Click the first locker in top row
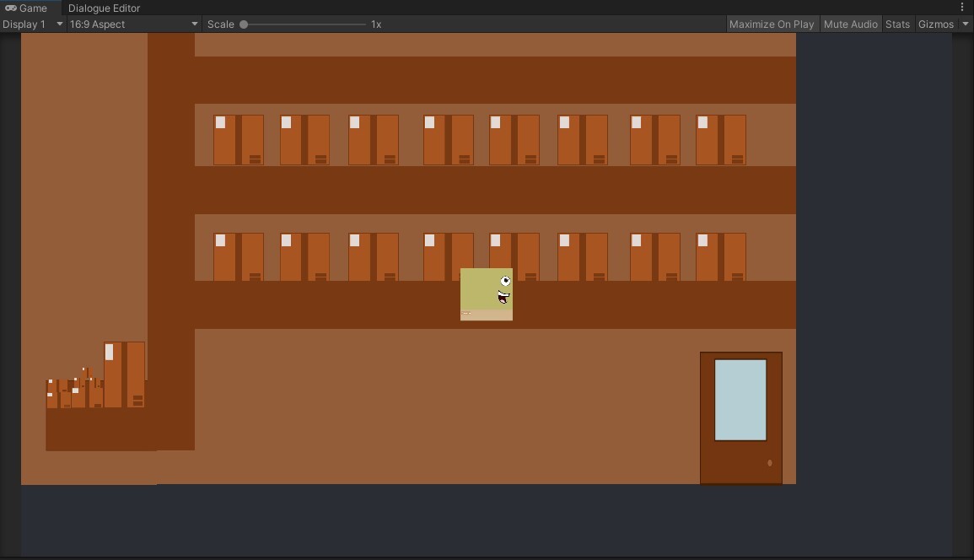This screenshot has height=560, width=974. (x=239, y=140)
